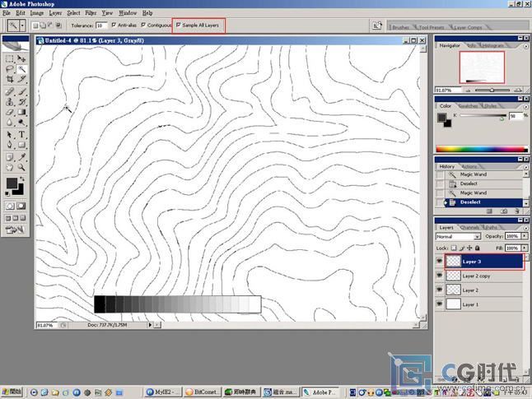Hide Layer 3 with its eye icon
The width and height of the screenshot is (532, 399).
click(440, 261)
